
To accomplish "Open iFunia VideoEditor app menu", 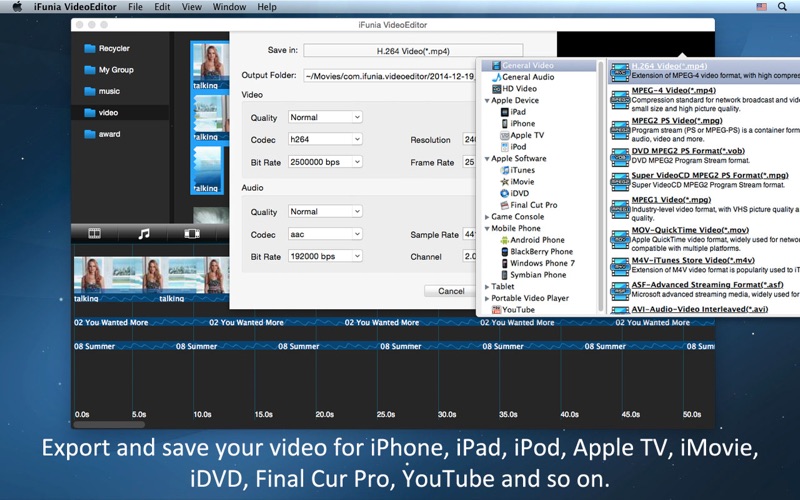I will (x=75, y=7).
